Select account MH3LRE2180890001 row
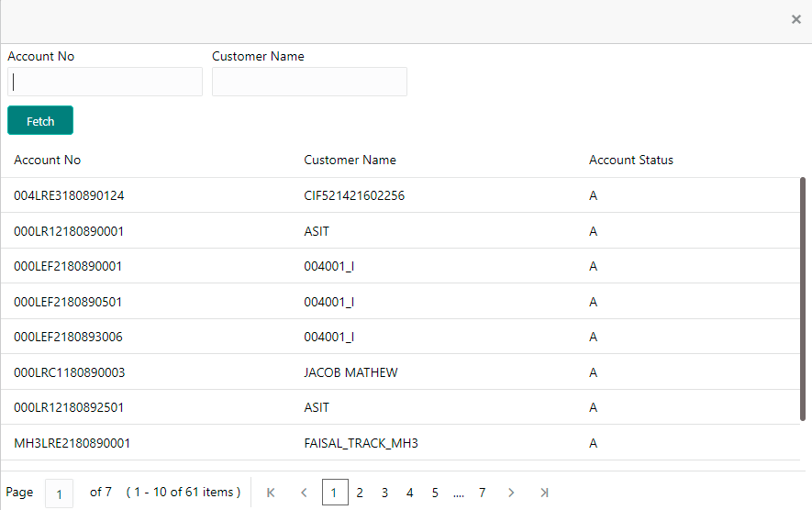Screen dimensions: 812x510 coord(400,443)
